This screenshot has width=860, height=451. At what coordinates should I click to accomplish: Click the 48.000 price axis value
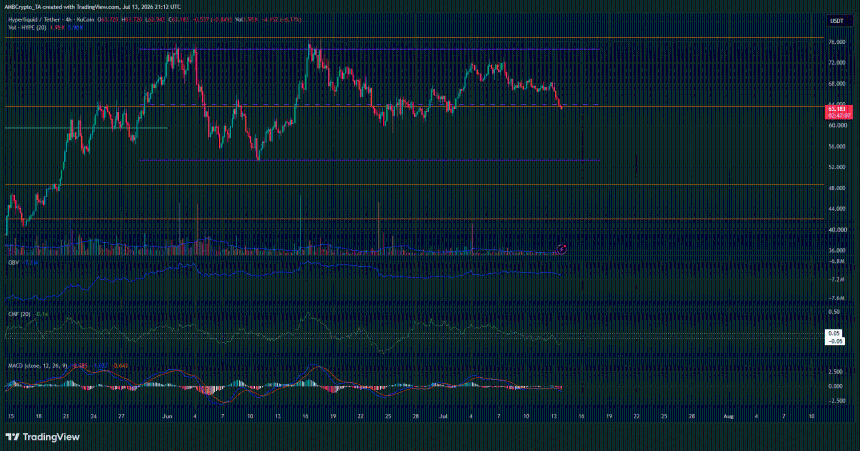[x=836, y=188]
